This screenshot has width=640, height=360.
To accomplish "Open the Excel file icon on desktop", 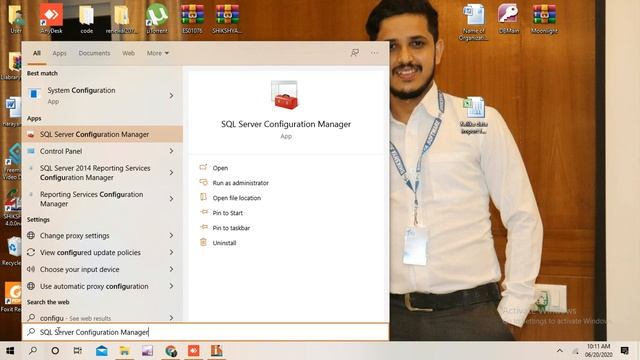I will pos(473,116).
